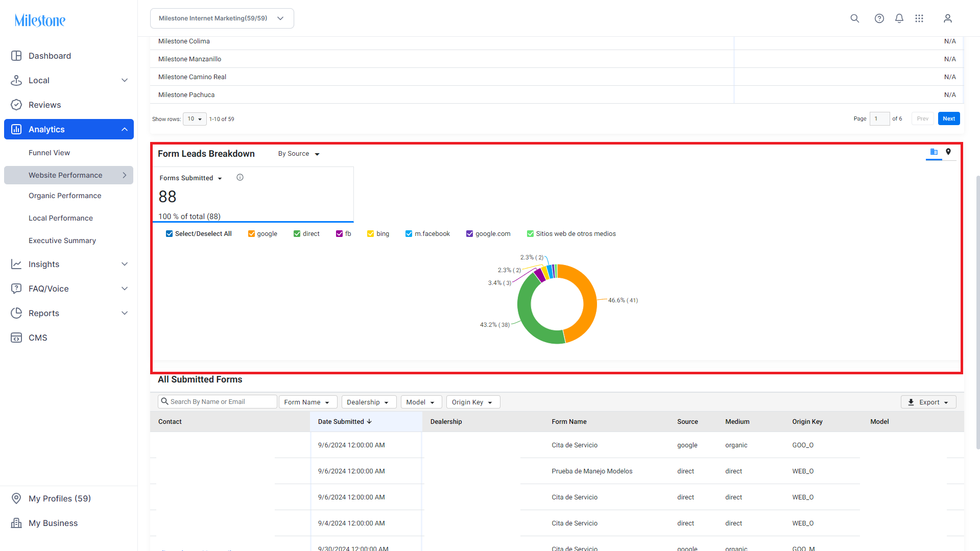The width and height of the screenshot is (980, 551).
Task: Collapse the Analytics menu chevron
Action: pos(125,129)
